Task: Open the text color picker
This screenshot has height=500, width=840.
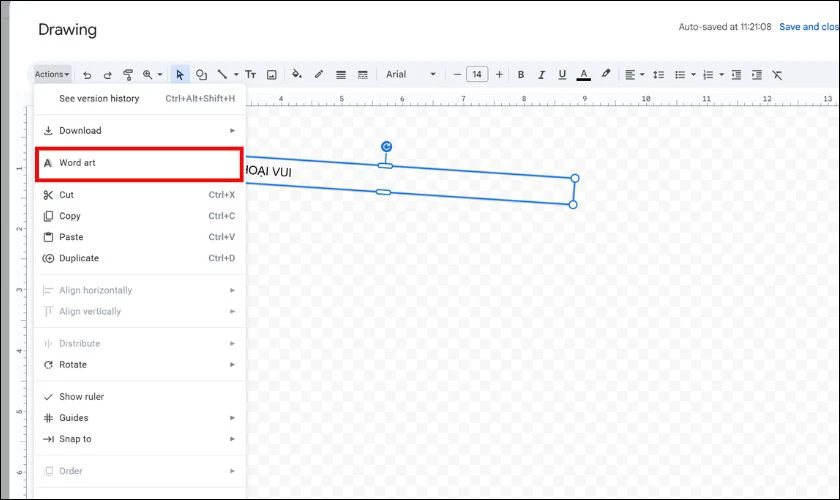Action: click(x=583, y=74)
